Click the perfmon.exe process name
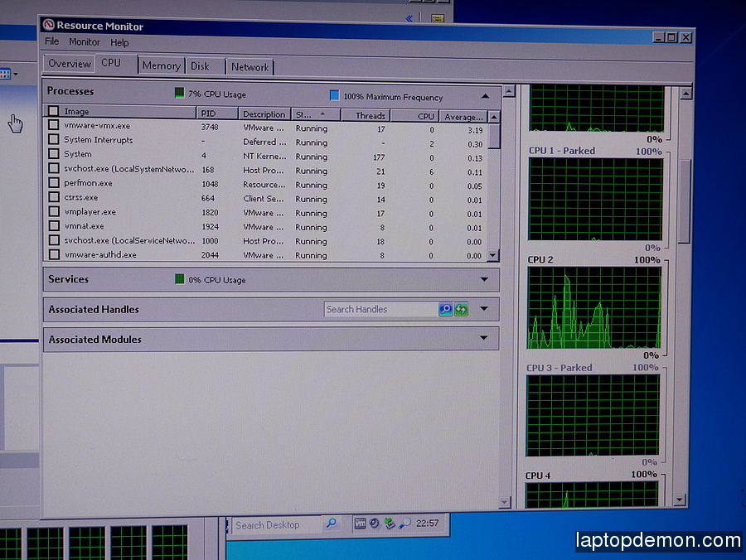746x560 pixels. tap(88, 183)
